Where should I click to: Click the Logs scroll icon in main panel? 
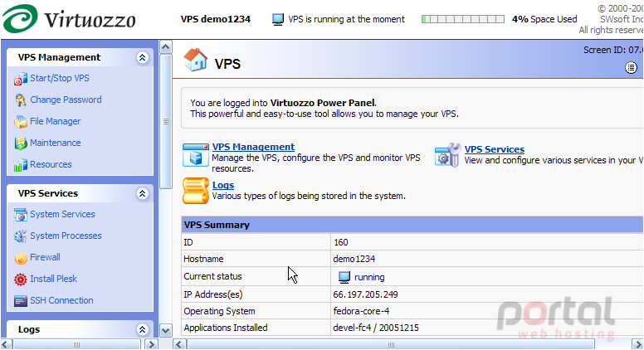click(196, 191)
